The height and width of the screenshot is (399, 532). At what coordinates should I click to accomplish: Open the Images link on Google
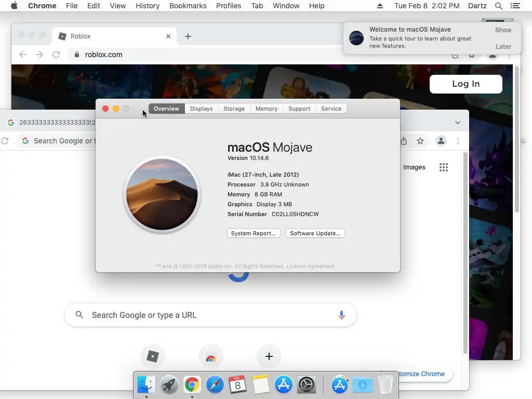[414, 167]
